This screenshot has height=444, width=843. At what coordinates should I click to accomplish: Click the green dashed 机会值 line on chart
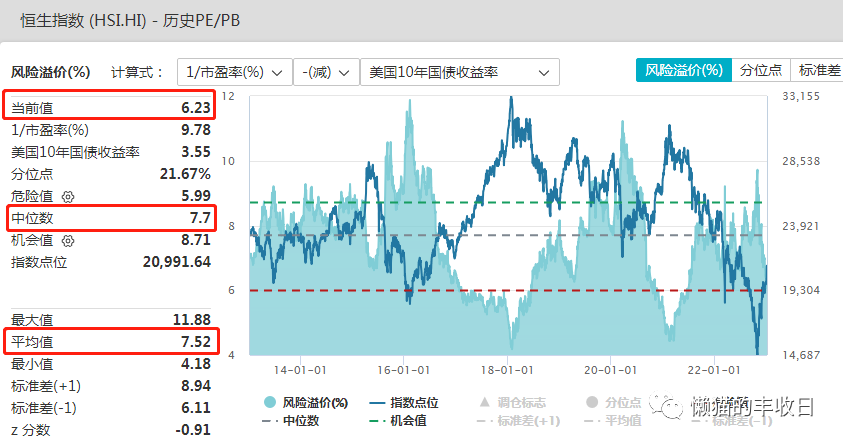click(506, 203)
